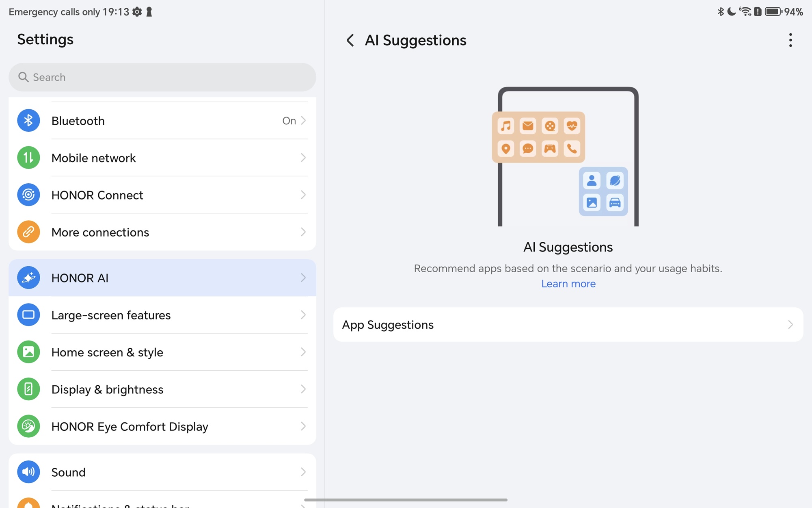Expand Bluetooth settings via On chevron
Viewport: 812px width, 508px height.
(303, 121)
